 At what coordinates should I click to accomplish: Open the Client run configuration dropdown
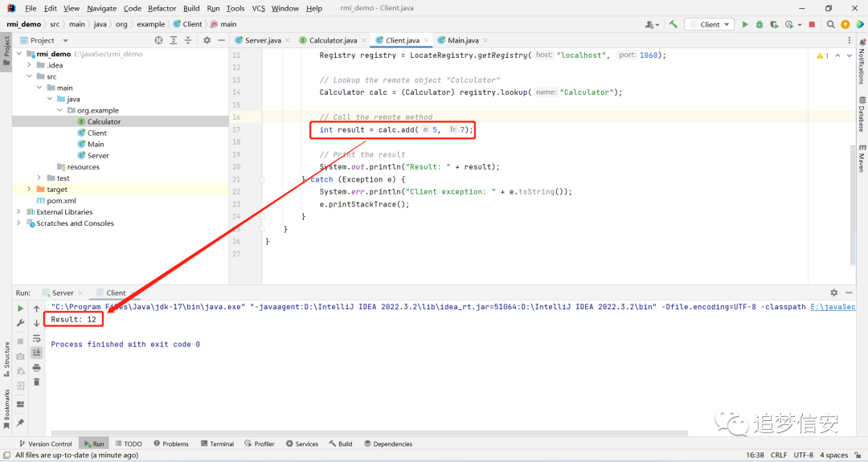710,24
